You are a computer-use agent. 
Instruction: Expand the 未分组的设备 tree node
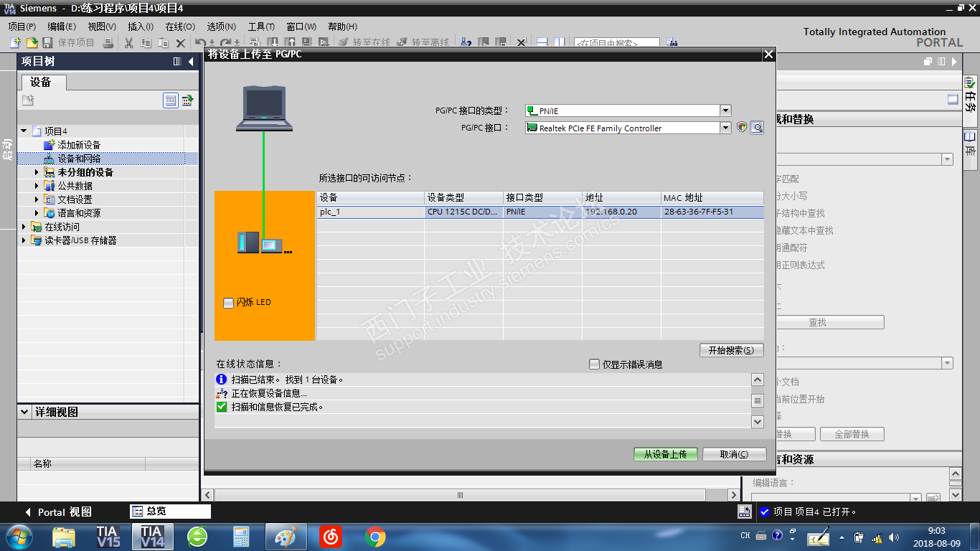point(37,172)
